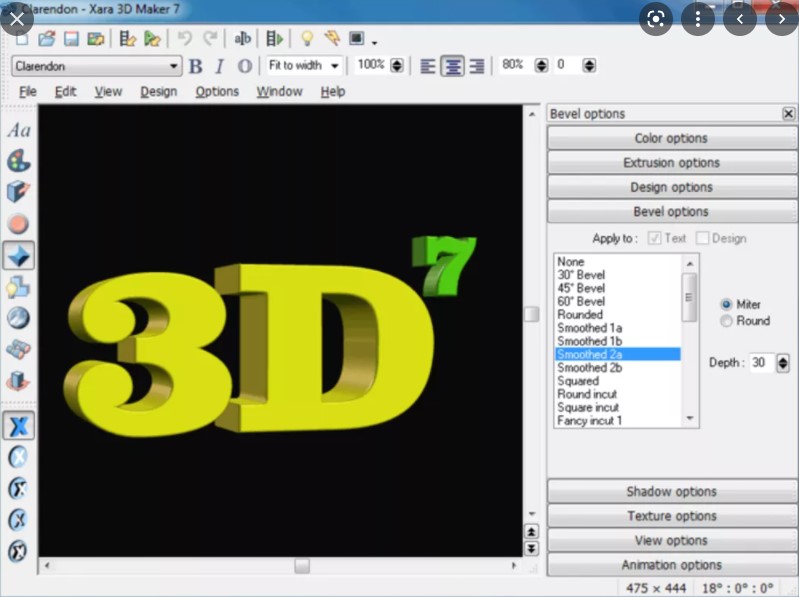
Task: Open a file with the folder icon
Action: (x=46, y=39)
